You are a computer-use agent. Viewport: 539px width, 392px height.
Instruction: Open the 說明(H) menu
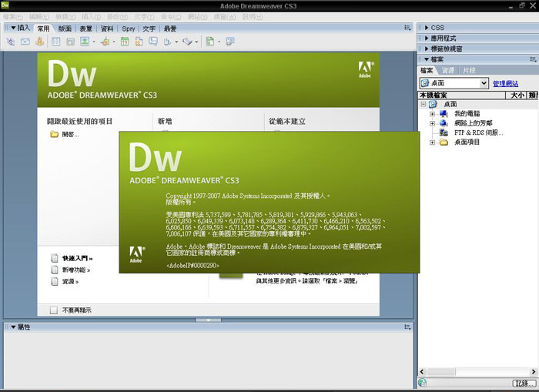click(x=253, y=17)
